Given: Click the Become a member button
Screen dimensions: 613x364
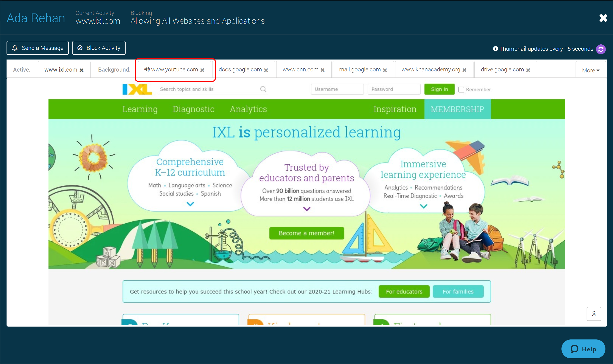Looking at the screenshot, I should click(x=307, y=233).
